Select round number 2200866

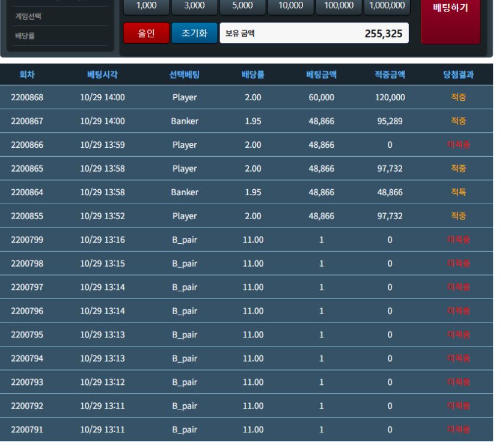[27, 145]
